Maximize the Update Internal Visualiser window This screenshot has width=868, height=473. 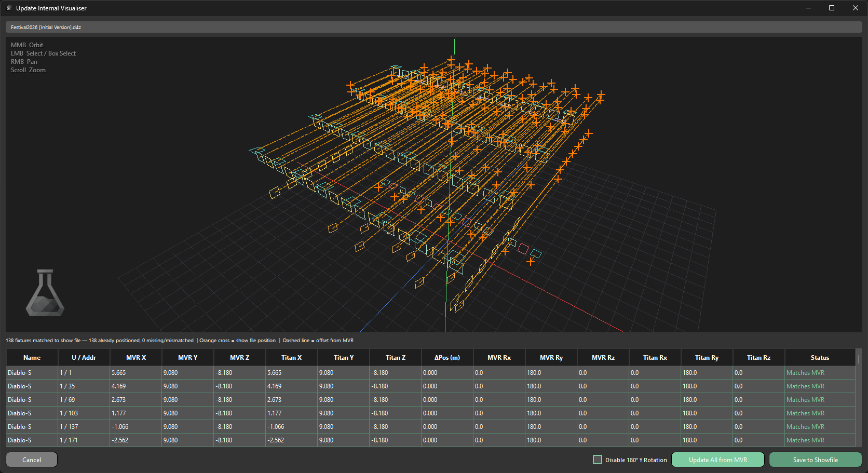(832, 8)
